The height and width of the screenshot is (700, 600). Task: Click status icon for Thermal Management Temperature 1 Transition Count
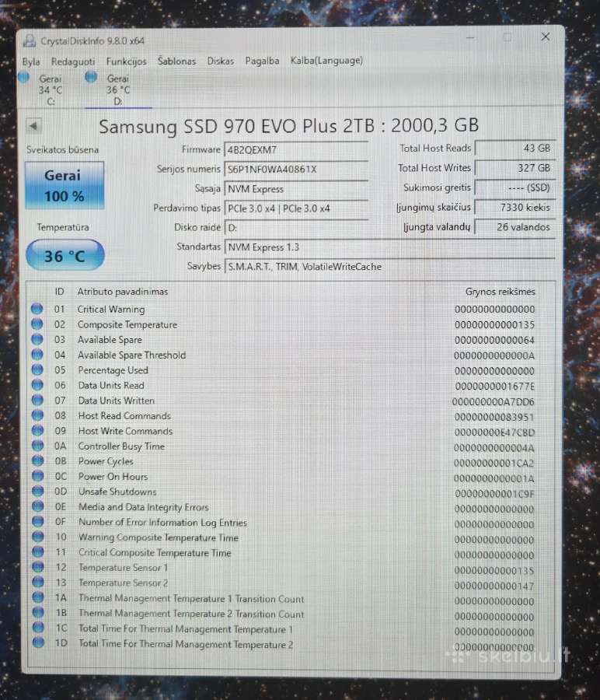(38, 597)
